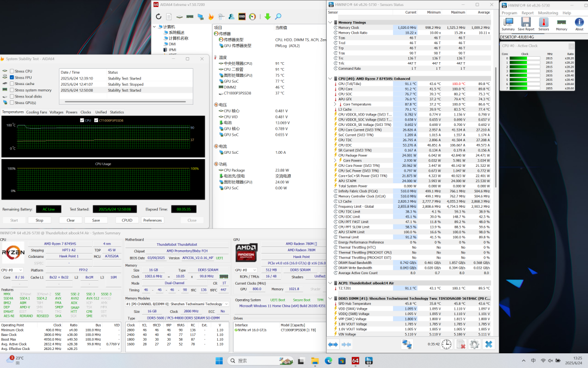
Task: Open Summary in HWiNFO main window
Action: (508, 24)
